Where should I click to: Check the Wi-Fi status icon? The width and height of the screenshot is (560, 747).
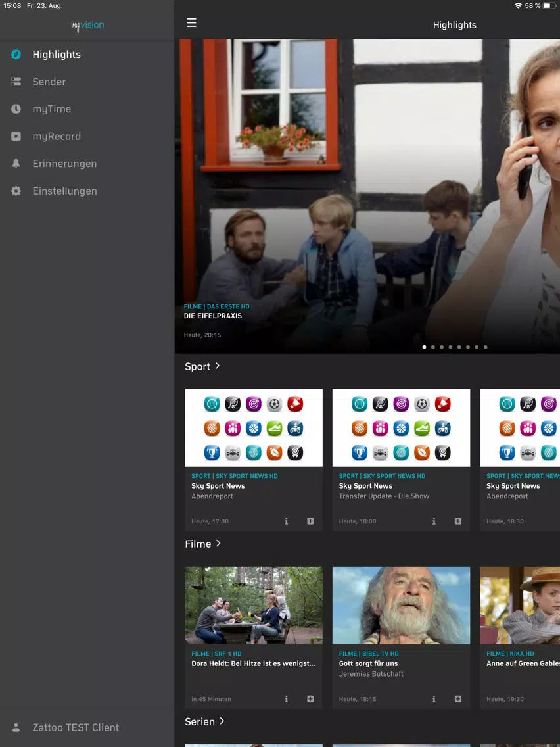pos(518,5)
